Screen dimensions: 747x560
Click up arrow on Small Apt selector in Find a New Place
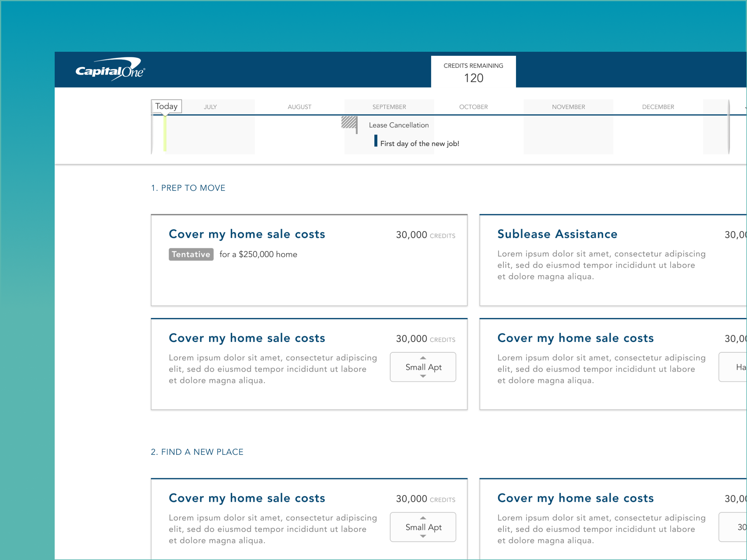point(423,518)
